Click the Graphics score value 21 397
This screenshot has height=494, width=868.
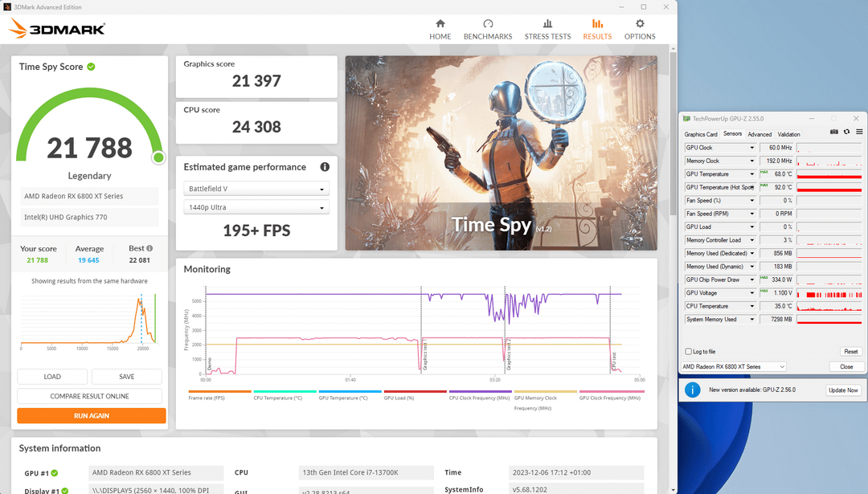(x=256, y=81)
